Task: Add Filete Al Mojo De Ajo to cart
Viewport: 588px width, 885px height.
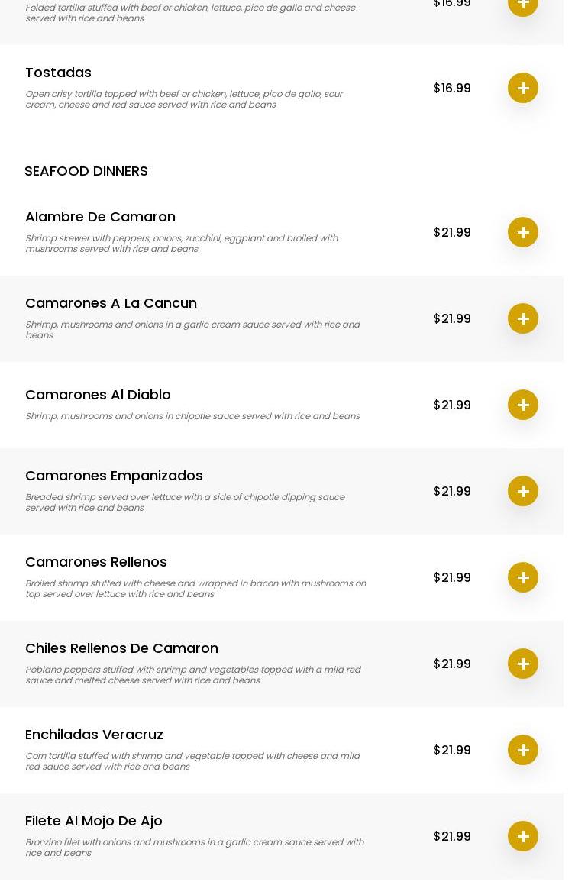Action: (523, 836)
